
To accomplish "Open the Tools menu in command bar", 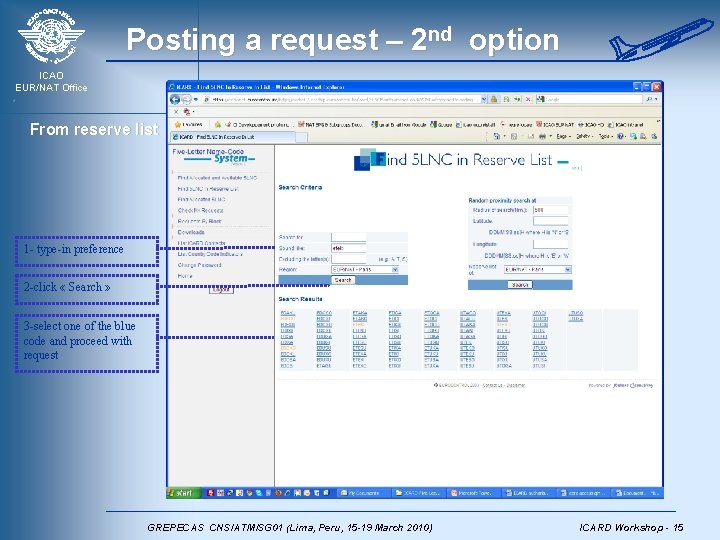I will coord(606,136).
